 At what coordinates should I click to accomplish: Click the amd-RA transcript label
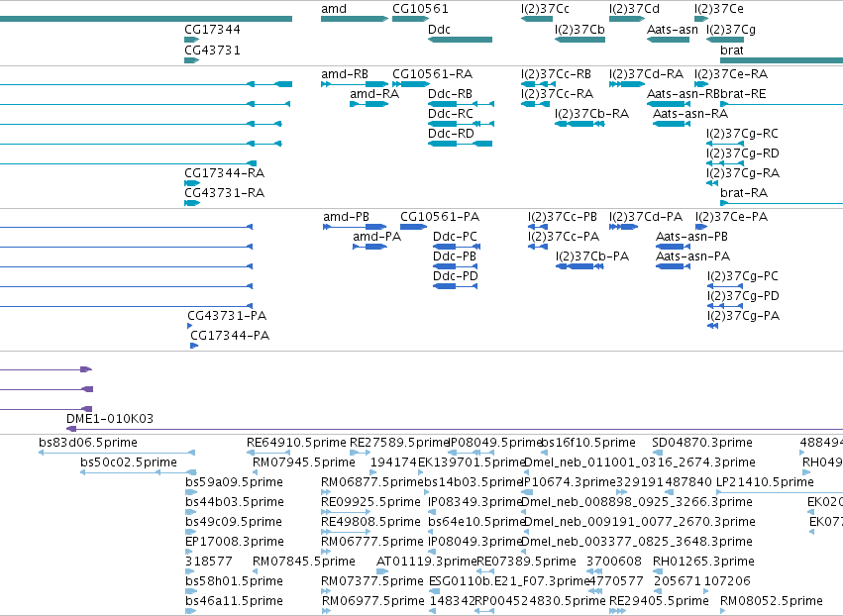(x=374, y=93)
